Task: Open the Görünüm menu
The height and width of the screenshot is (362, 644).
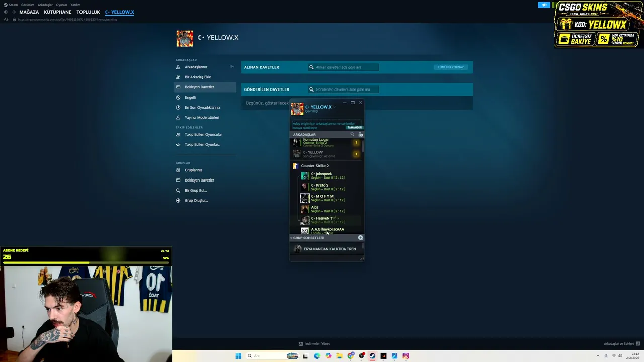Action: (x=28, y=5)
